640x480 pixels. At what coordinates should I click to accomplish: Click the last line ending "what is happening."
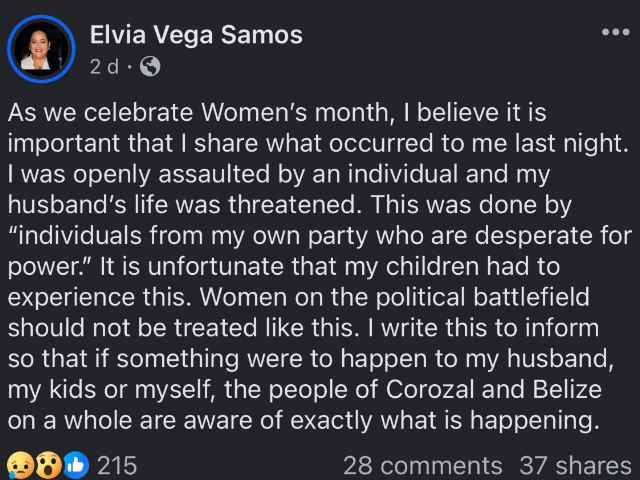click(x=303, y=420)
